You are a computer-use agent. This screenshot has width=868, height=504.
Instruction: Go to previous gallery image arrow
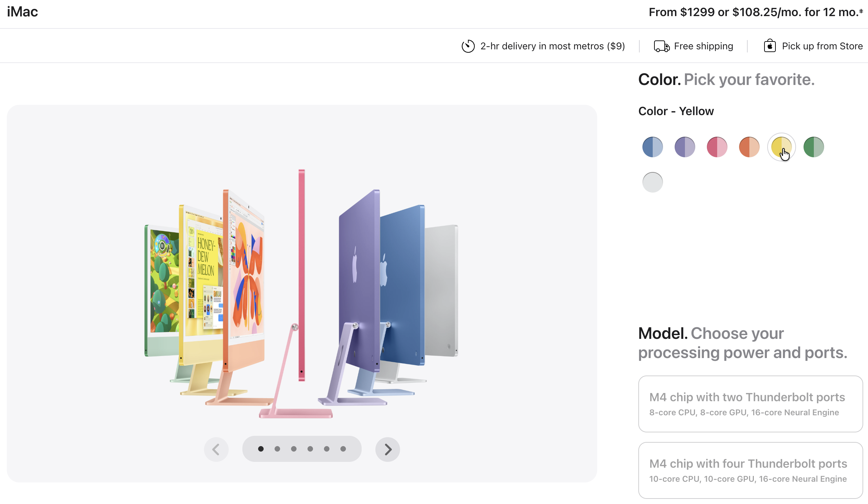pos(216,449)
